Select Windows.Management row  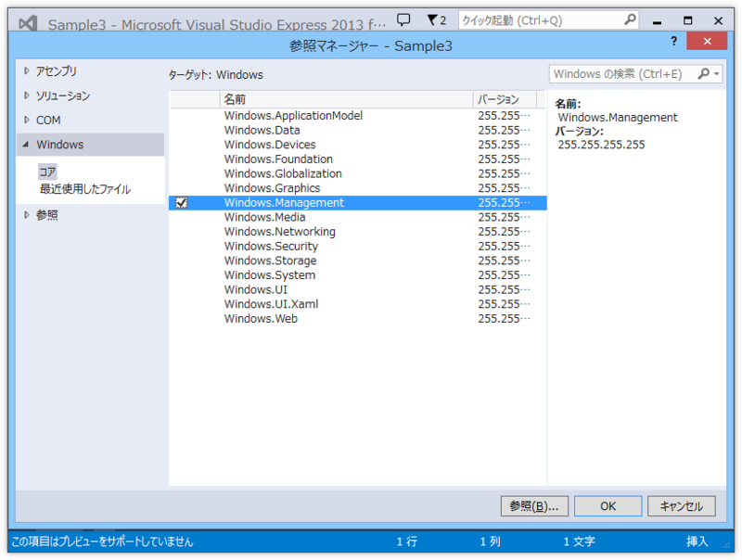pos(357,203)
